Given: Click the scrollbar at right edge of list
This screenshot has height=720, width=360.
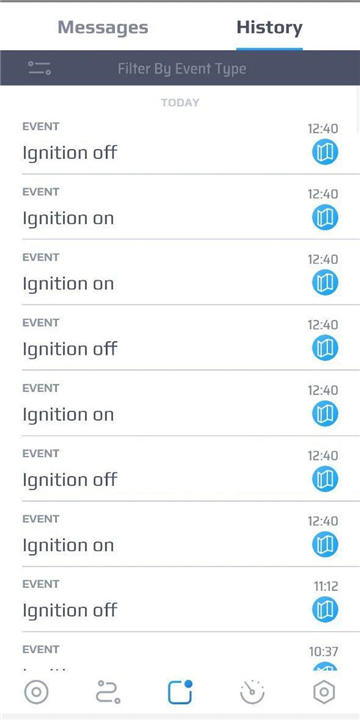Looking at the screenshot, I should click(358, 110).
